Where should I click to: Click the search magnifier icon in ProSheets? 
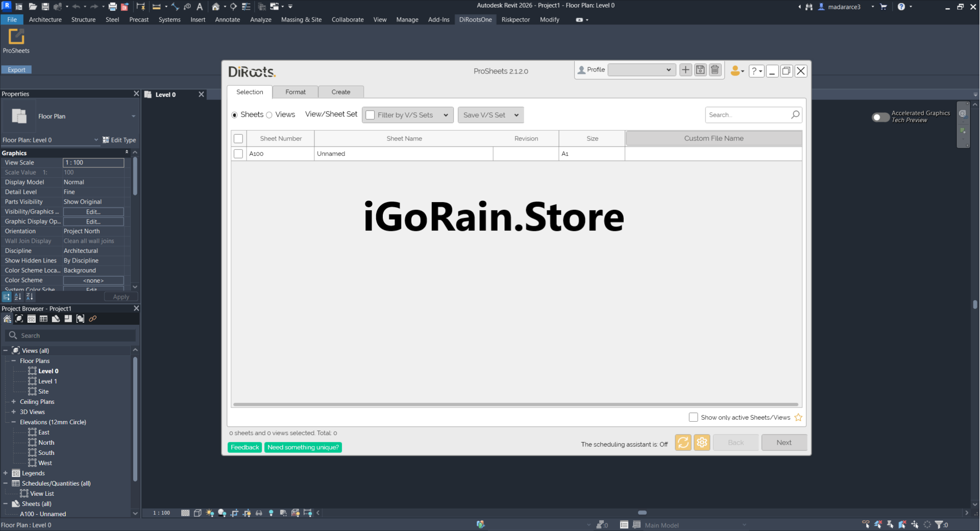pyautogui.click(x=795, y=115)
